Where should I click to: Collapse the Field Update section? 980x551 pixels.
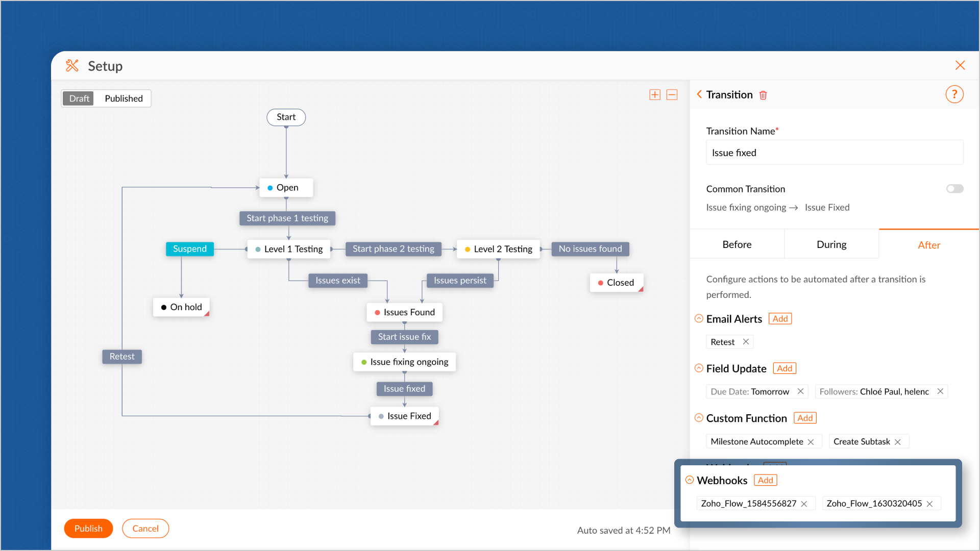(x=699, y=368)
